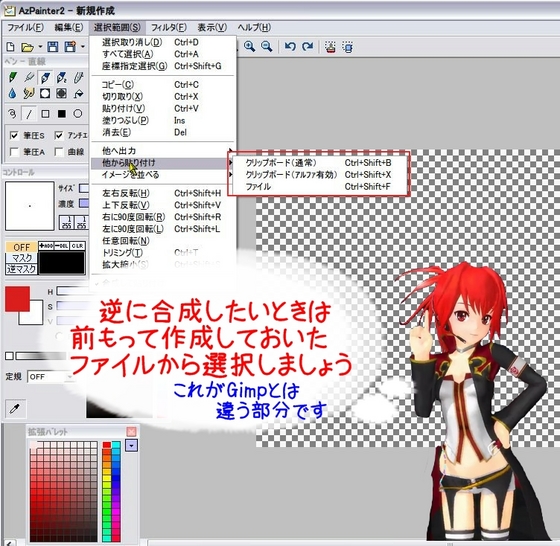Select the green pencil tool
The width and height of the screenshot is (560, 546).
(x=12, y=77)
